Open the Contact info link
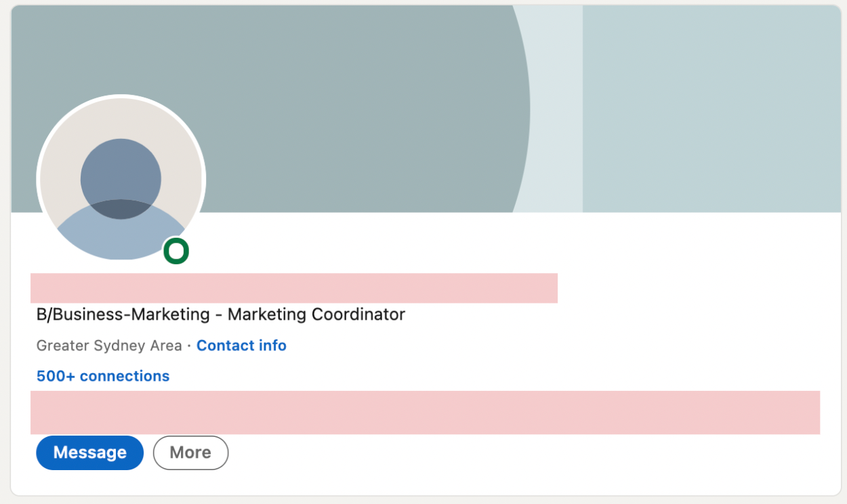Viewport: 847px width, 504px height. pyautogui.click(x=241, y=345)
